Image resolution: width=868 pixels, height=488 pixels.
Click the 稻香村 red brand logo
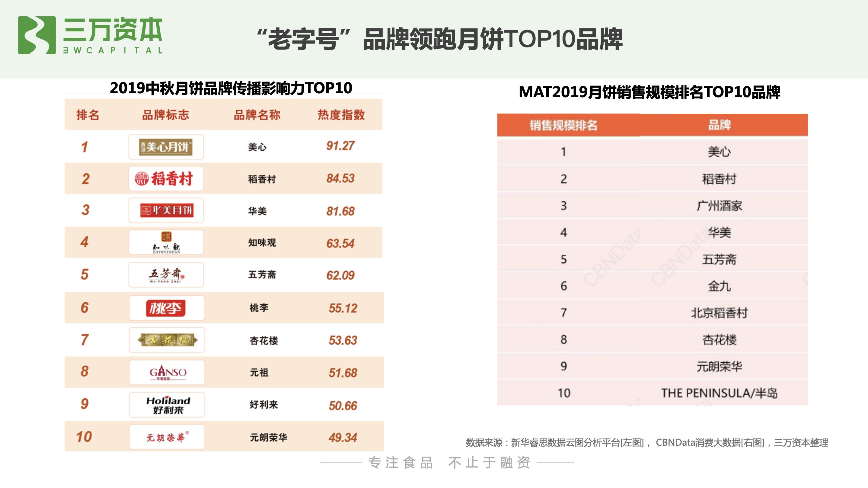(x=164, y=178)
